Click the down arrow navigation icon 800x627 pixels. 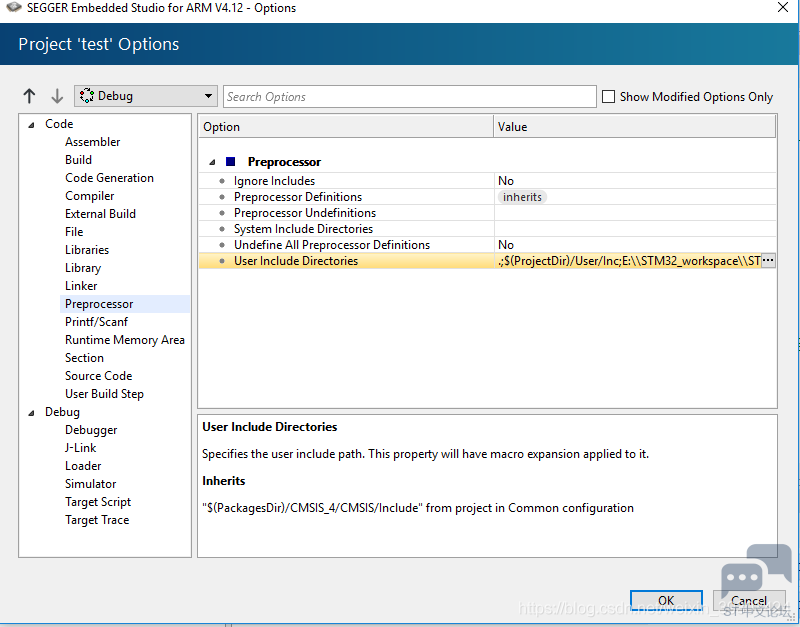[57, 96]
